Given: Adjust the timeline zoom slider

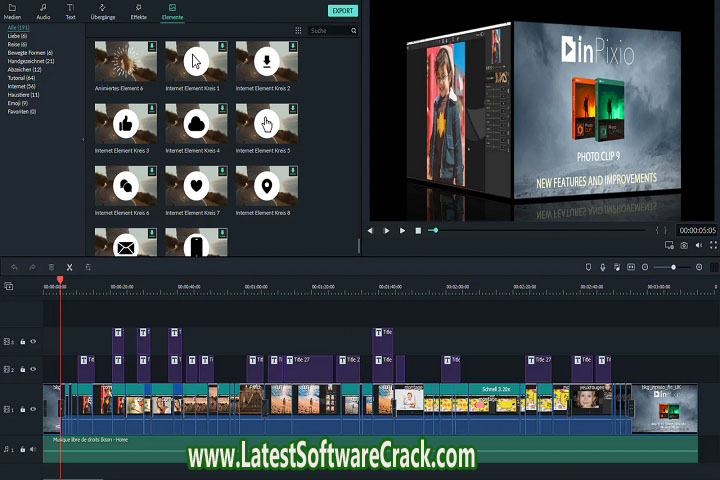Looking at the screenshot, I should [672, 267].
